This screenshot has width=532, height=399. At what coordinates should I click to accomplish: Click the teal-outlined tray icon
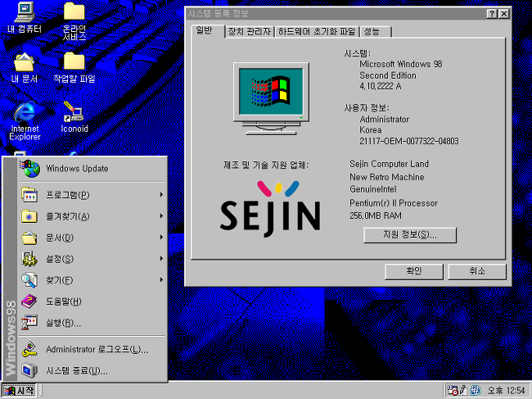(476, 391)
